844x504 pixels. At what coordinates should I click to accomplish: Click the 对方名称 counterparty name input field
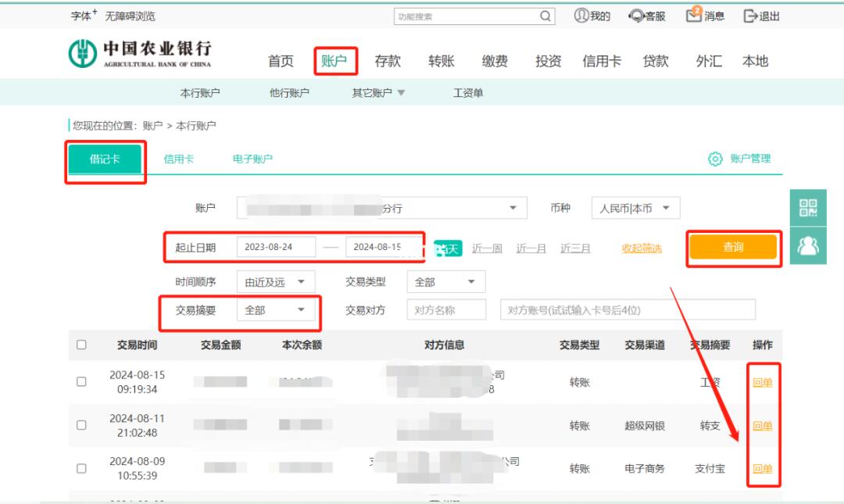coord(447,309)
